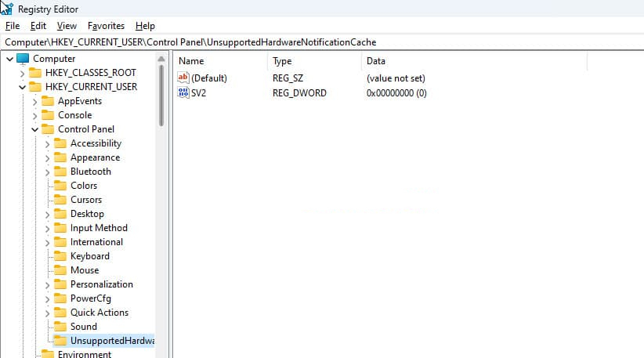The width and height of the screenshot is (644, 358).
Task: Open the Edit menu
Action: point(38,26)
